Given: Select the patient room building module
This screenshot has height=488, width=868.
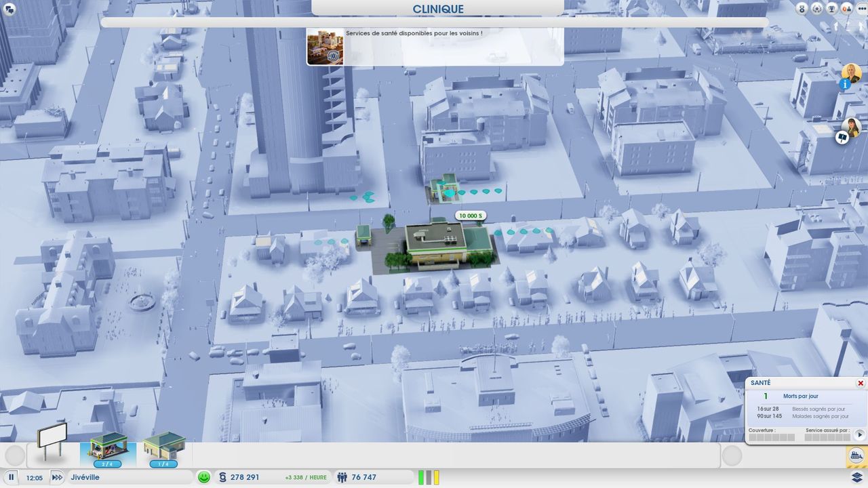Looking at the screenshot, I should 163,448.
